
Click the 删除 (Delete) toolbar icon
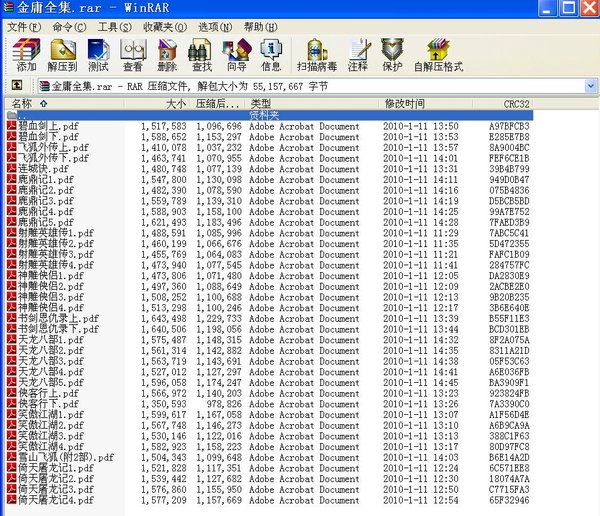tap(167, 55)
